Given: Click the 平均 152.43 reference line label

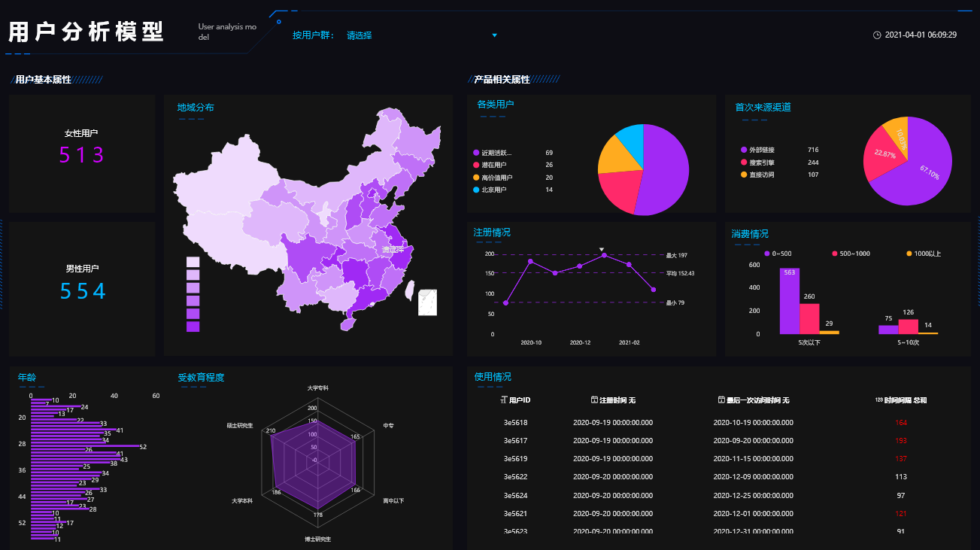Looking at the screenshot, I should tap(680, 273).
